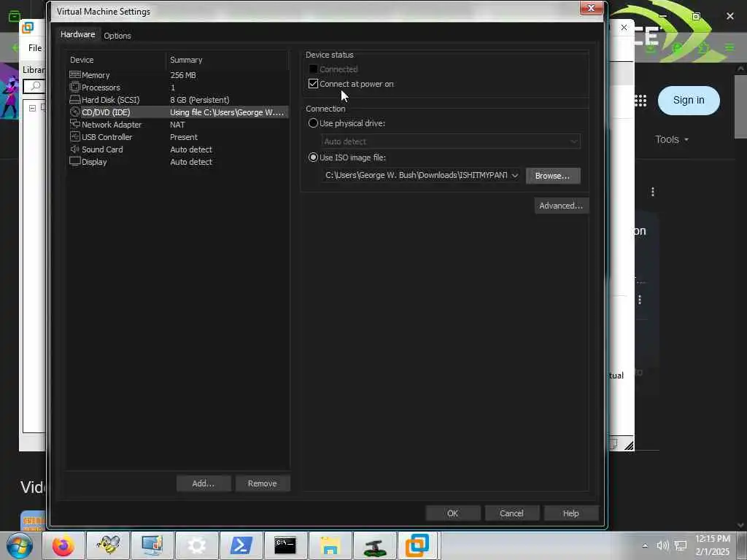Open Firefox from the taskbar
The width and height of the screenshot is (747, 560).
(63, 545)
